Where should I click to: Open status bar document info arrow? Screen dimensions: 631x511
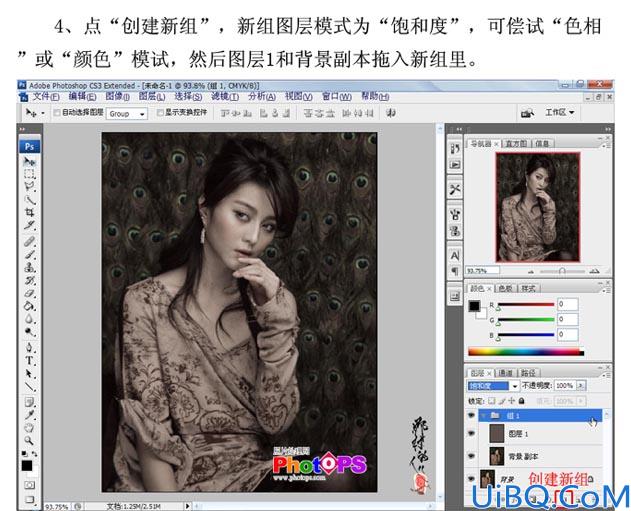point(187,506)
